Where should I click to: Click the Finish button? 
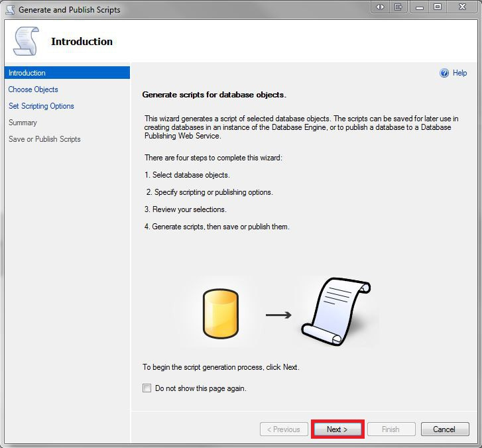tap(391, 429)
